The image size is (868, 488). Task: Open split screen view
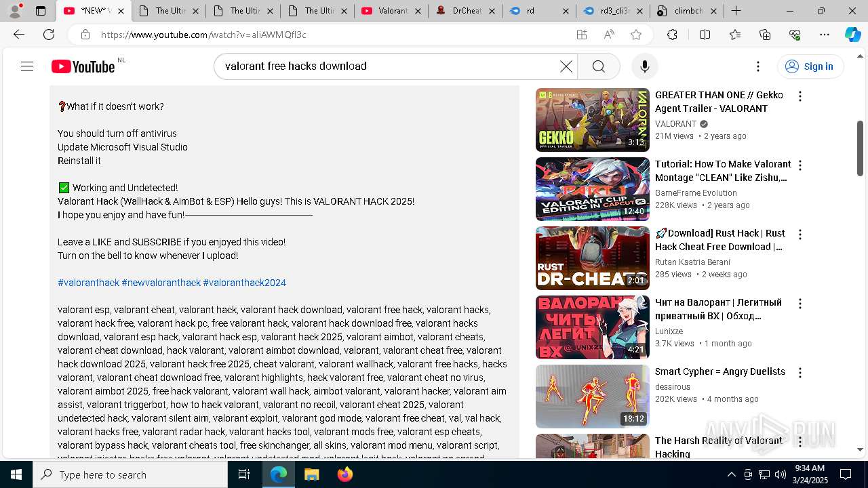(x=705, y=35)
